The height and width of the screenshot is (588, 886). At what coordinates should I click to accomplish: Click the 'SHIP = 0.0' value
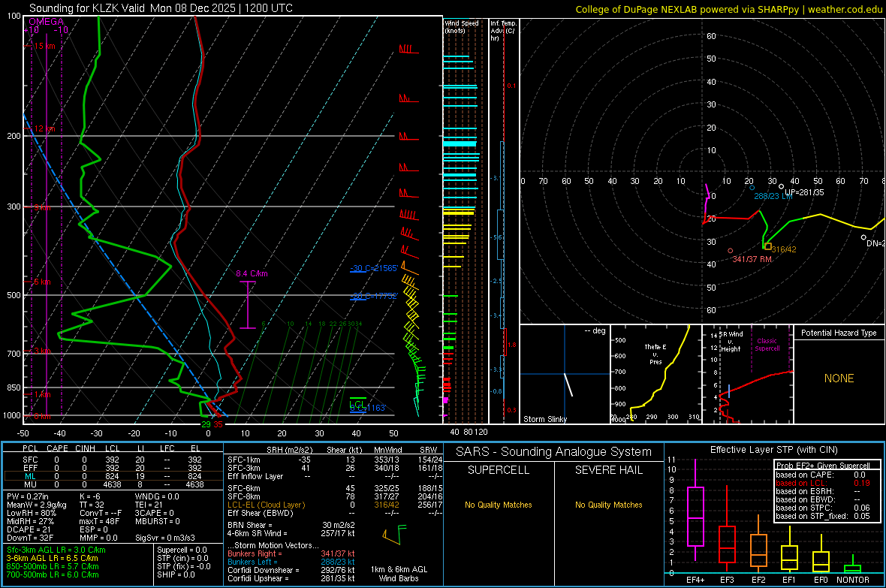tap(176, 574)
